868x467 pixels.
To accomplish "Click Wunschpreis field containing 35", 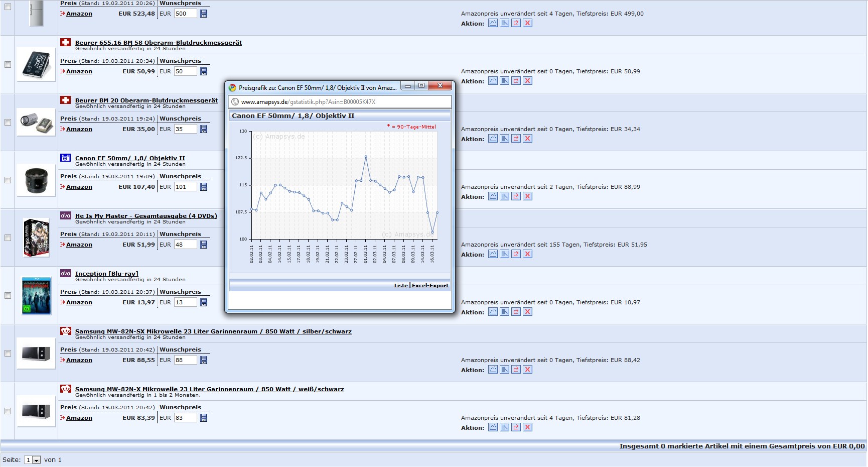I will pos(185,129).
